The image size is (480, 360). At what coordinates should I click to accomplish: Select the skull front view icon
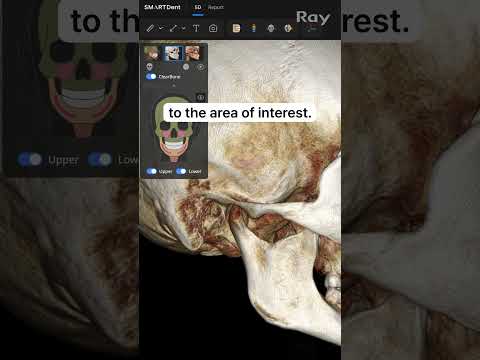[x=271, y=28]
